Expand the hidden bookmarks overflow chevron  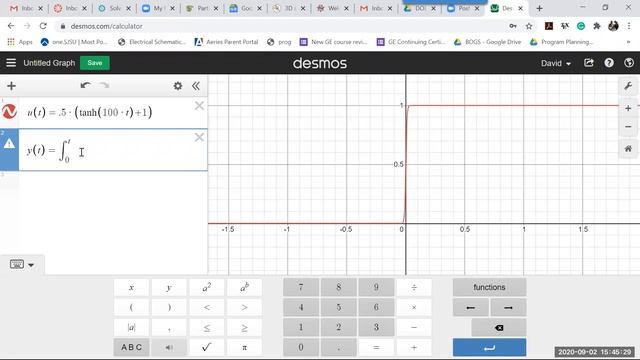coord(628,42)
